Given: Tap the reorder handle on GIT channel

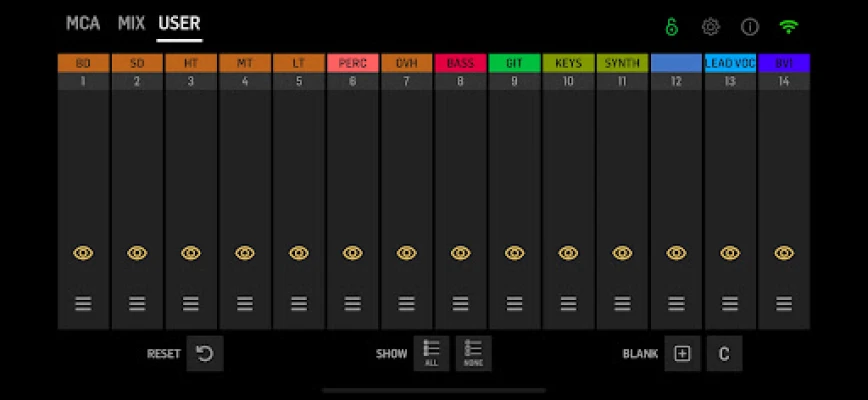Looking at the screenshot, I should click(x=514, y=303).
